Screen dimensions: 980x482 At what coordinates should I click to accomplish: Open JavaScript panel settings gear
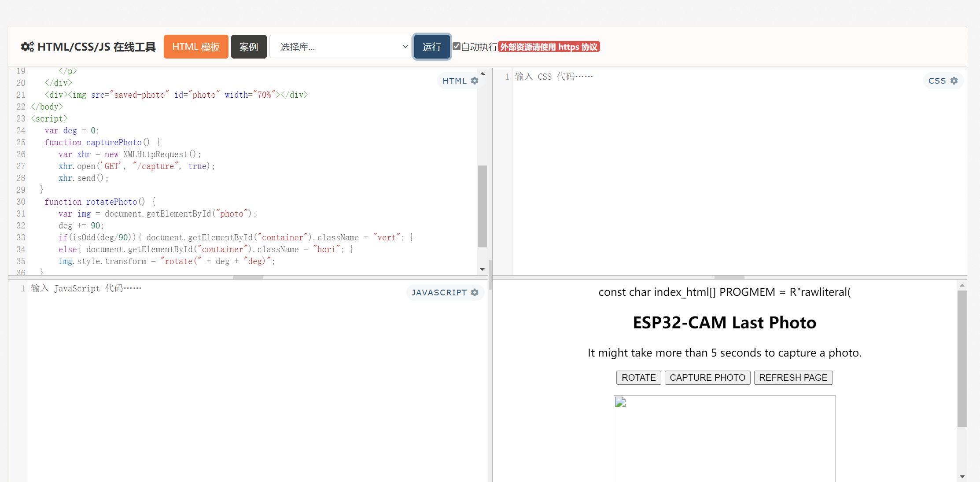[475, 293]
